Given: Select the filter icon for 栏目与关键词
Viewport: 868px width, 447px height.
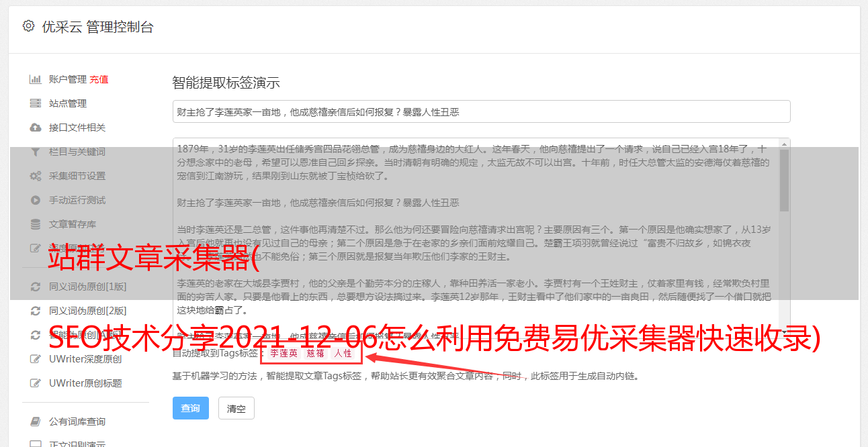Looking at the screenshot, I should 36,152.
